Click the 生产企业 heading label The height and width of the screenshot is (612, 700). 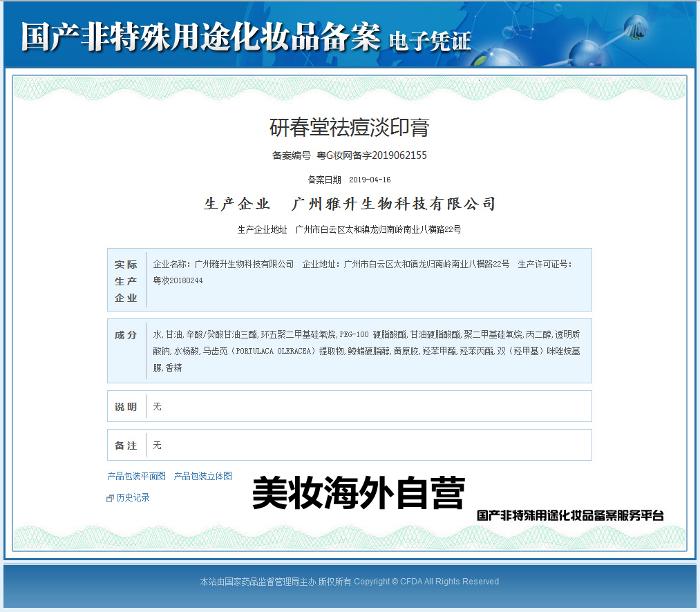pos(237,204)
